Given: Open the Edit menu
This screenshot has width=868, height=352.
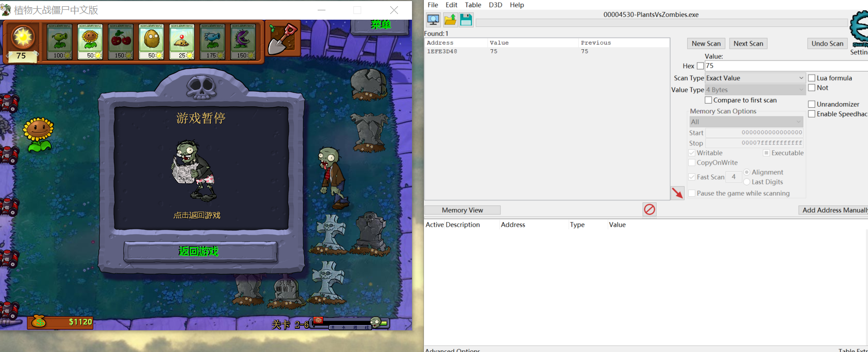Looking at the screenshot, I should pos(451,5).
